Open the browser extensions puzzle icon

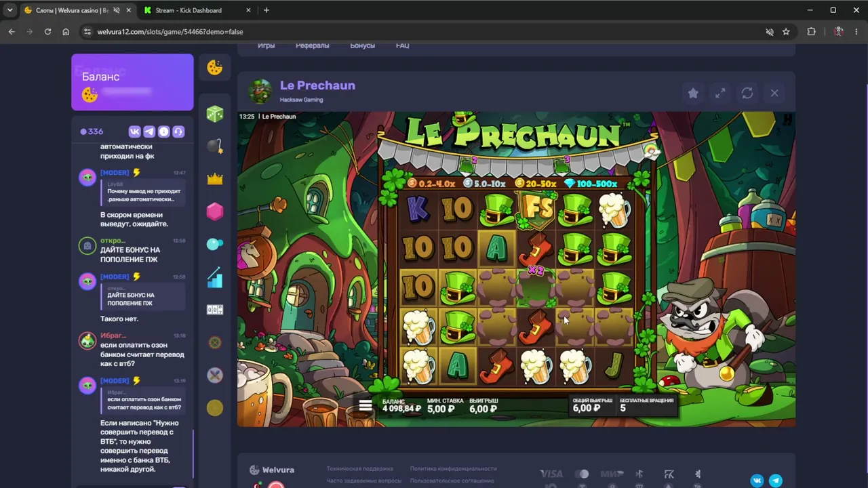click(811, 32)
